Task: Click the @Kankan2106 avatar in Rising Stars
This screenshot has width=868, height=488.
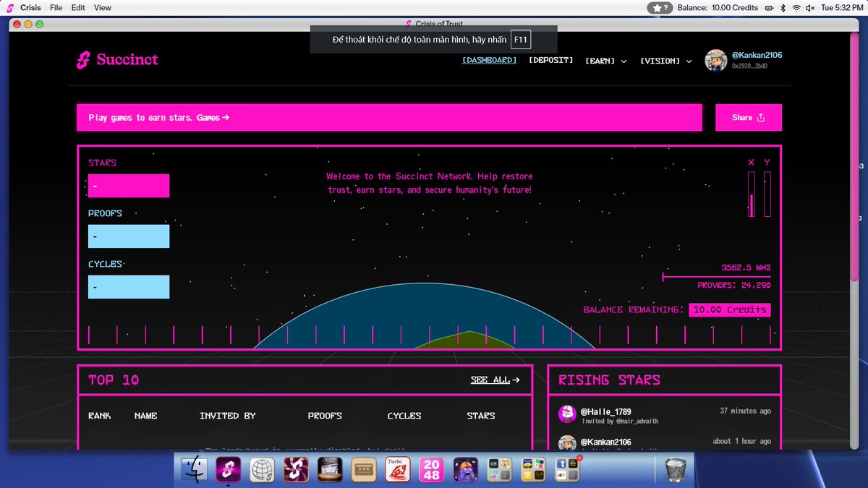Action: (x=567, y=442)
